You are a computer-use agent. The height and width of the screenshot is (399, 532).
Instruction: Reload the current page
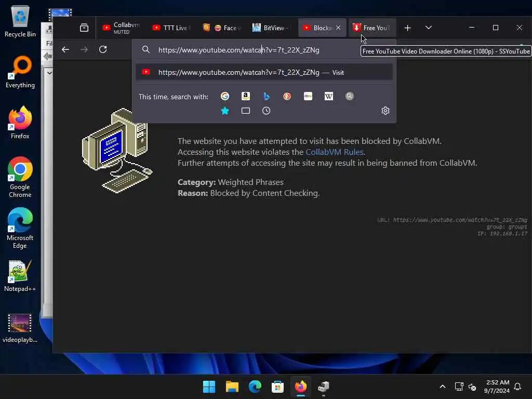click(x=103, y=49)
